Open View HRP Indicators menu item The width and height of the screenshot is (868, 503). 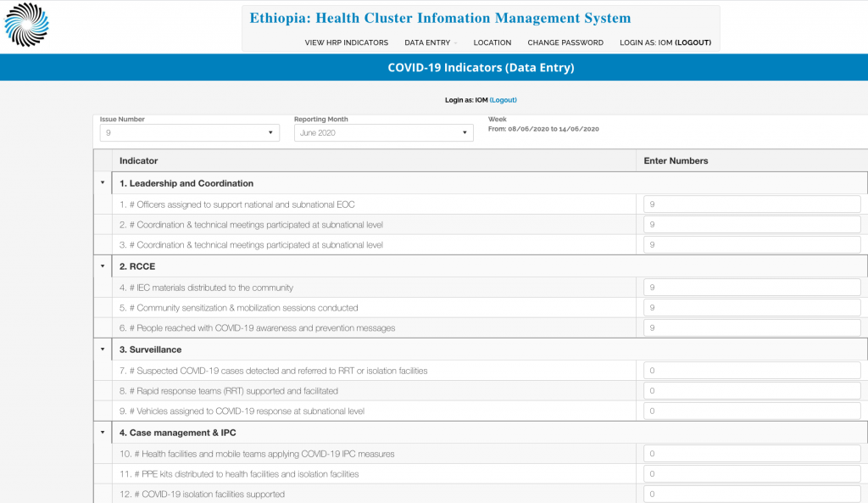346,42
